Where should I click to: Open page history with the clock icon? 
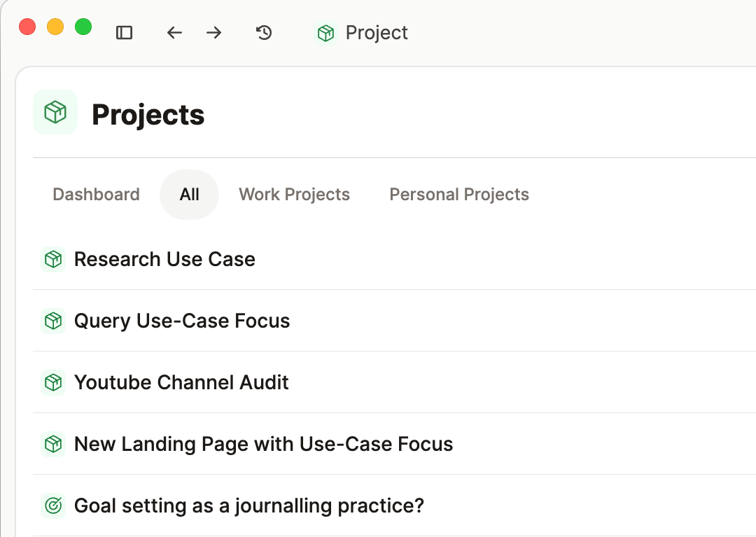click(x=264, y=32)
